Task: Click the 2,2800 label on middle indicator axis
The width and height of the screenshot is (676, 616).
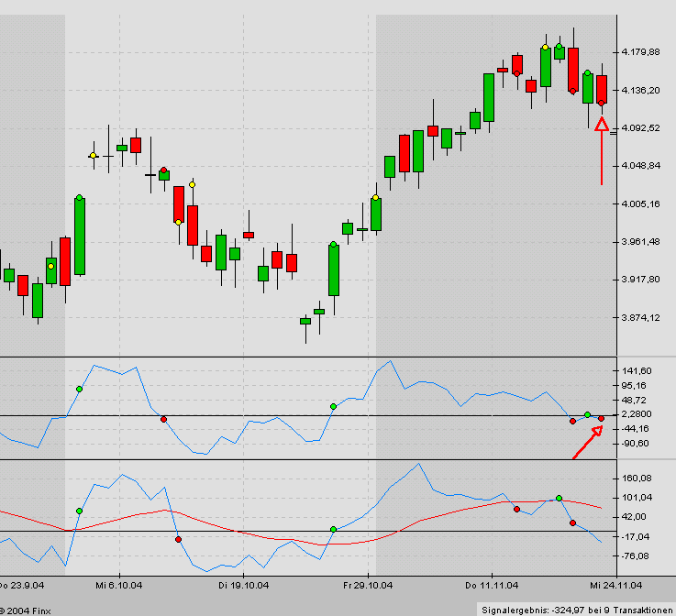Action: coord(640,414)
